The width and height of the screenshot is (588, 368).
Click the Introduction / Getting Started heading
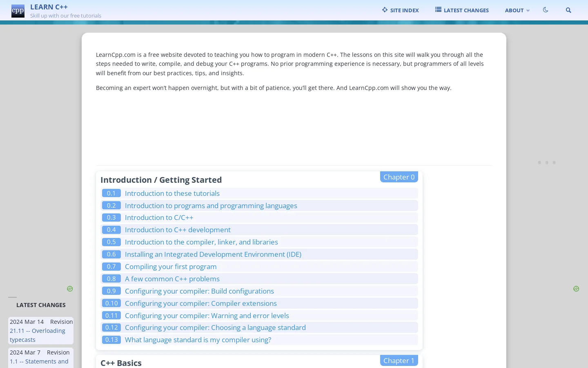click(161, 180)
